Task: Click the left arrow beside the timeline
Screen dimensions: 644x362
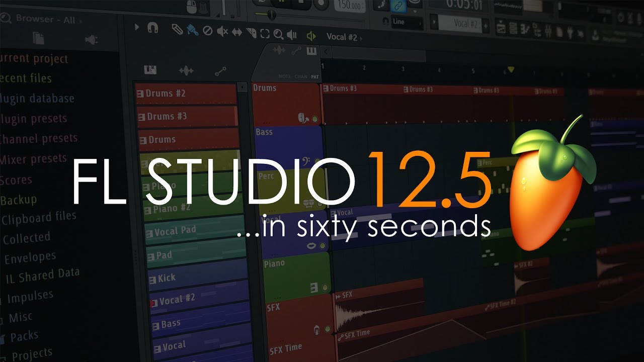Action: tap(326, 51)
